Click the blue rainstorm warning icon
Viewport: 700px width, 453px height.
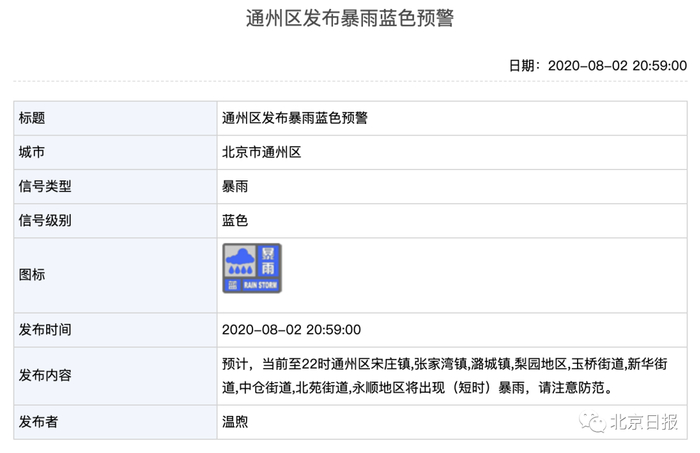coord(252,268)
